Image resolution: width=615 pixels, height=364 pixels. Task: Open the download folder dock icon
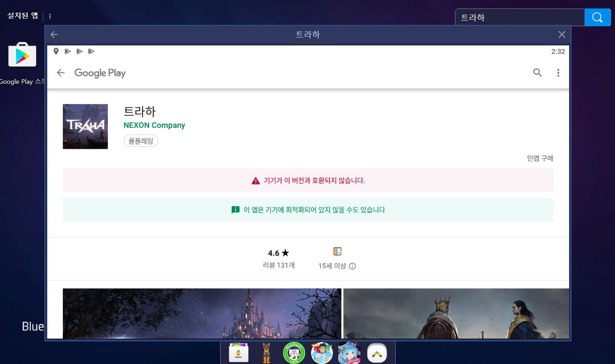[x=238, y=353]
